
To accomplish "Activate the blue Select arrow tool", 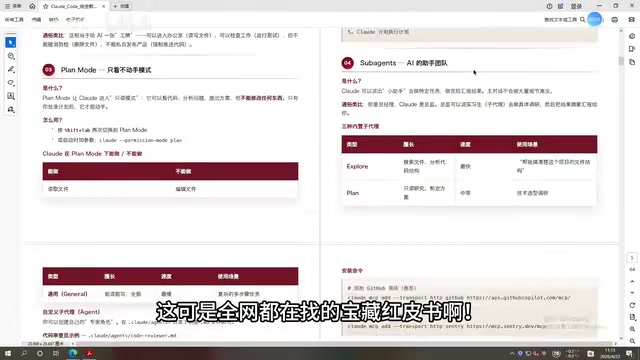I will click(x=11, y=42).
